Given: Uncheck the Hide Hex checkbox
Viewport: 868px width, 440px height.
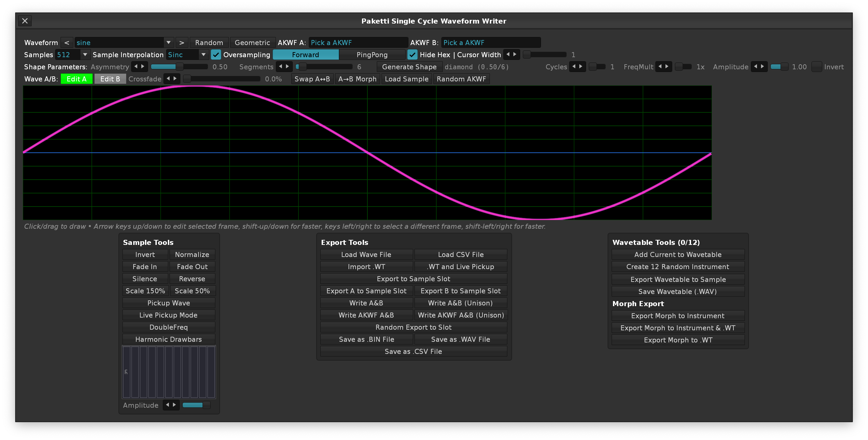Looking at the screenshot, I should tap(412, 54).
